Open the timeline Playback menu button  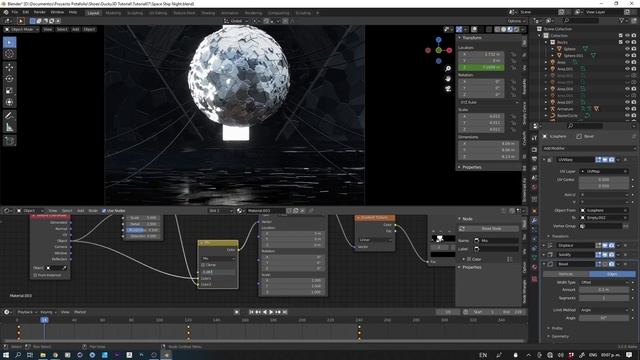(26, 312)
